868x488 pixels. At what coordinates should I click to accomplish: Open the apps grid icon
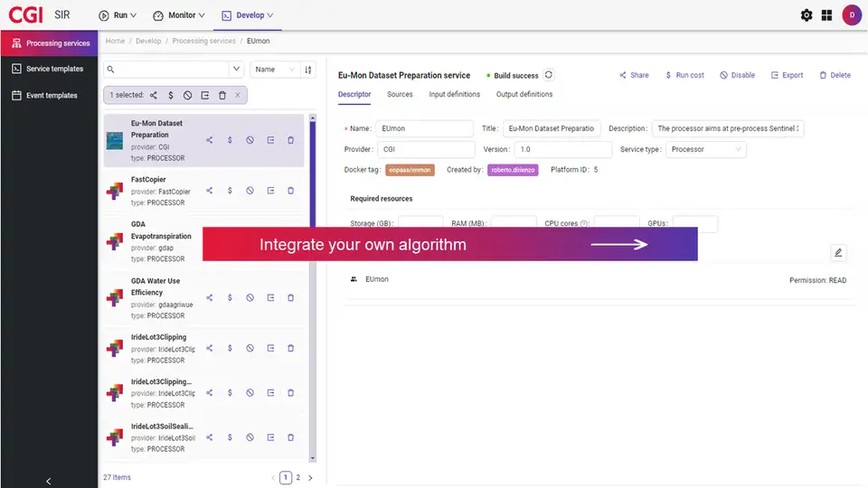click(x=826, y=15)
